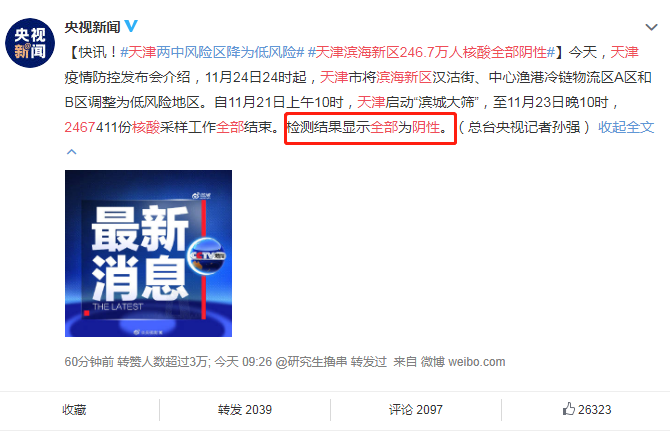Open hashtag 天津两中风险区降为低风险
670x431 pixels.
tap(212, 52)
